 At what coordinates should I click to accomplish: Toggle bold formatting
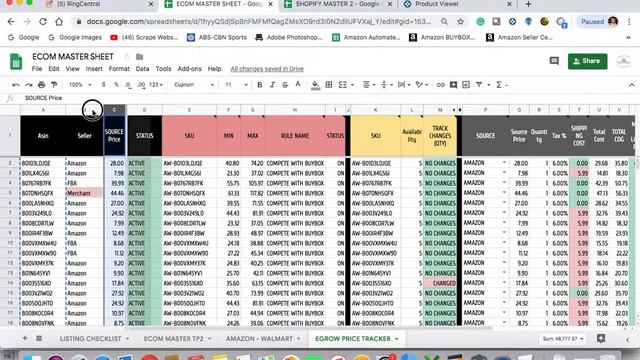tap(260, 85)
